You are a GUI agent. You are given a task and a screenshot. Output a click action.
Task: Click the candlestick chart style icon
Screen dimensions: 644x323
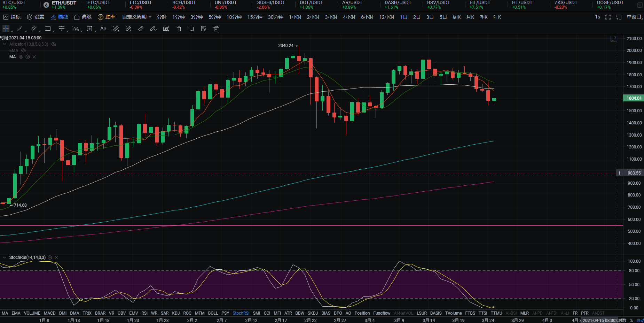tap(166, 29)
